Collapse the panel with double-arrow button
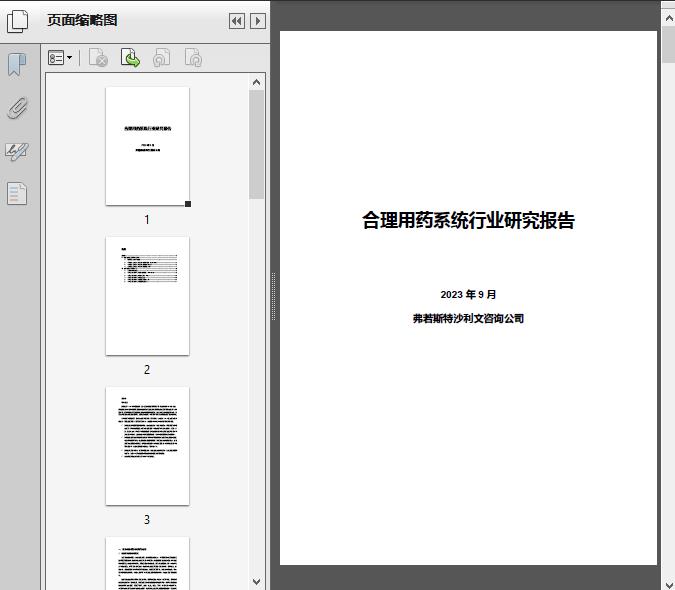Image resolution: width=675 pixels, height=590 pixels. tap(237, 21)
